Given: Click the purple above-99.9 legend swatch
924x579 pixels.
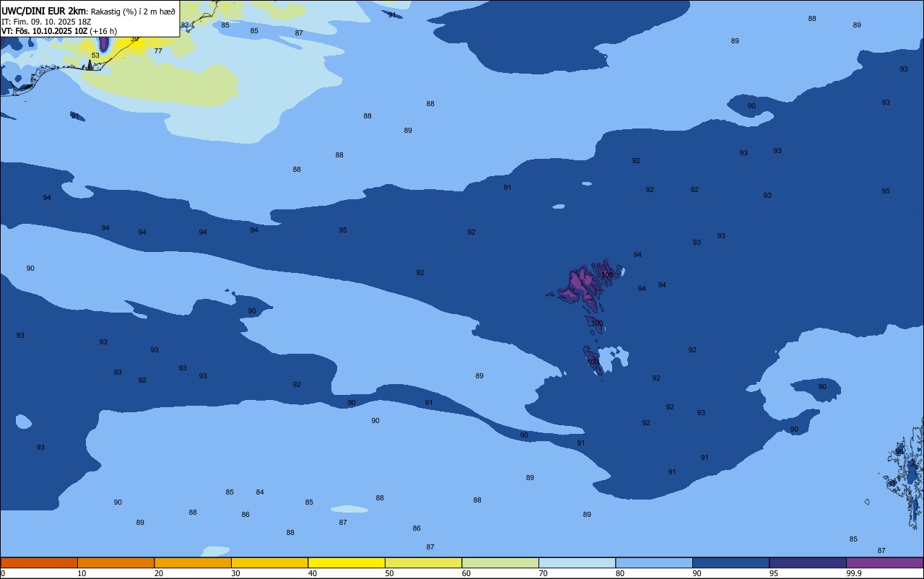Looking at the screenshot, I should coord(884,562).
